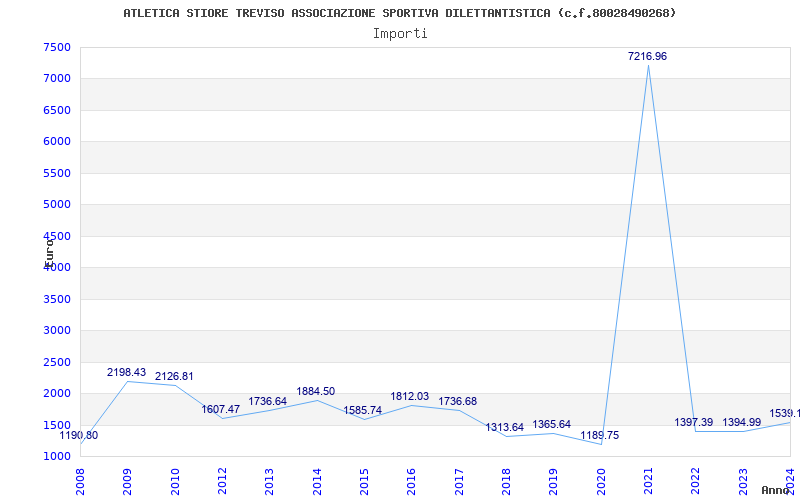Screen dimensions: 800x500
Task: Click the 1189.75 lowest value label
Action: pyautogui.click(x=599, y=435)
